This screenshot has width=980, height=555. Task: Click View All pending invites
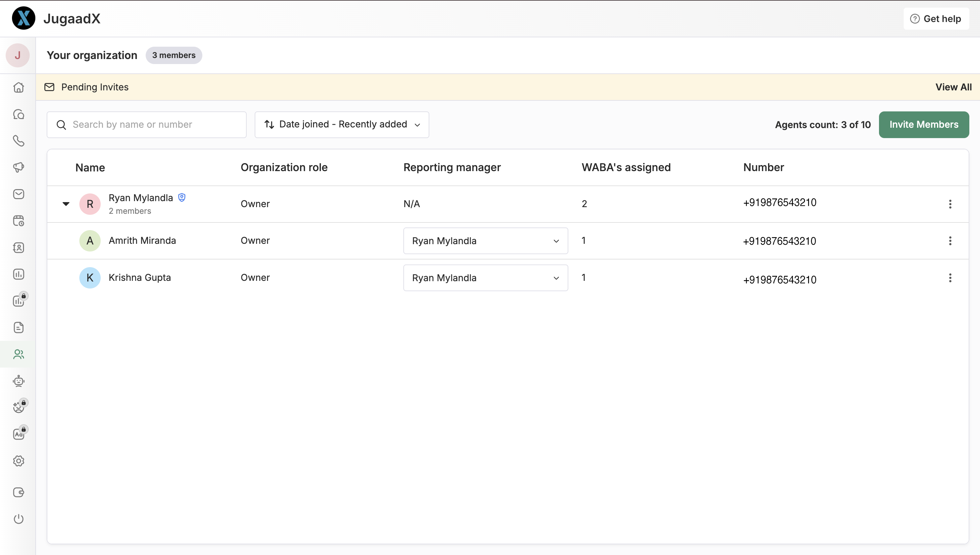click(x=953, y=87)
